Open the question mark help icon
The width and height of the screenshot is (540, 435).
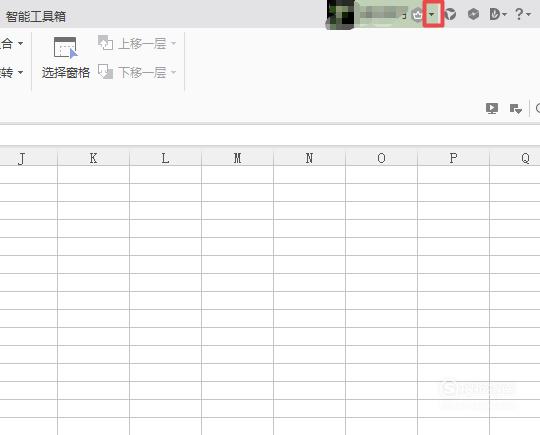519,14
